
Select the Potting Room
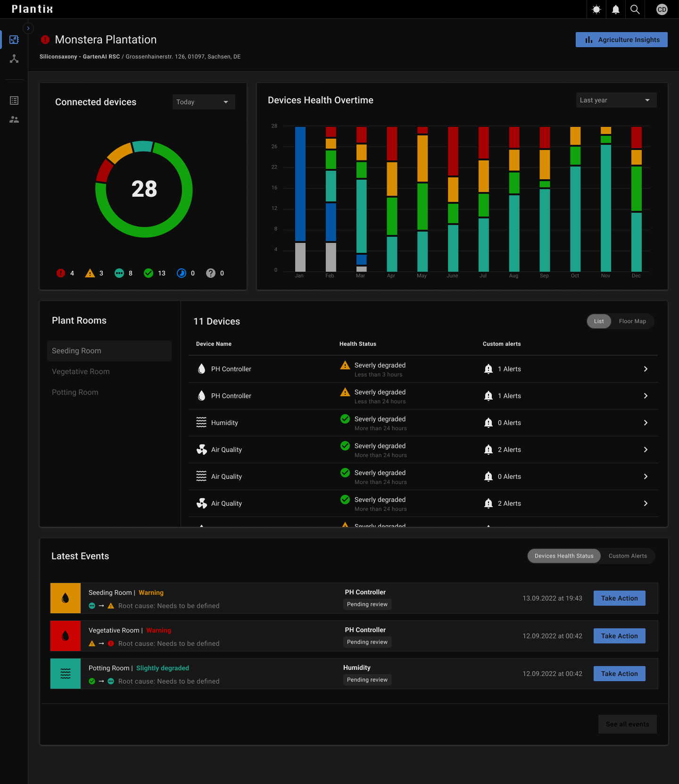tap(109, 392)
